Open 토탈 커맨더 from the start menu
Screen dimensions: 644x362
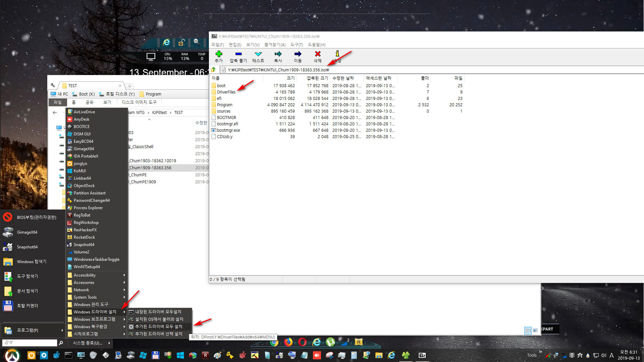point(33,306)
